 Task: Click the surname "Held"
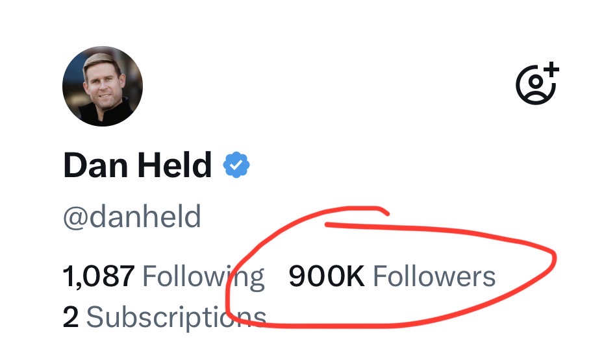pyautogui.click(x=175, y=166)
